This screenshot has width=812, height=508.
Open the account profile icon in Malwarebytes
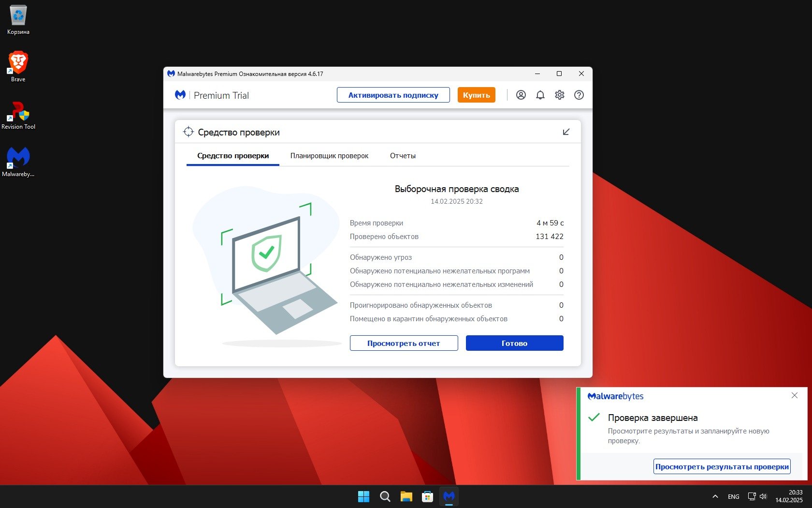tap(521, 95)
